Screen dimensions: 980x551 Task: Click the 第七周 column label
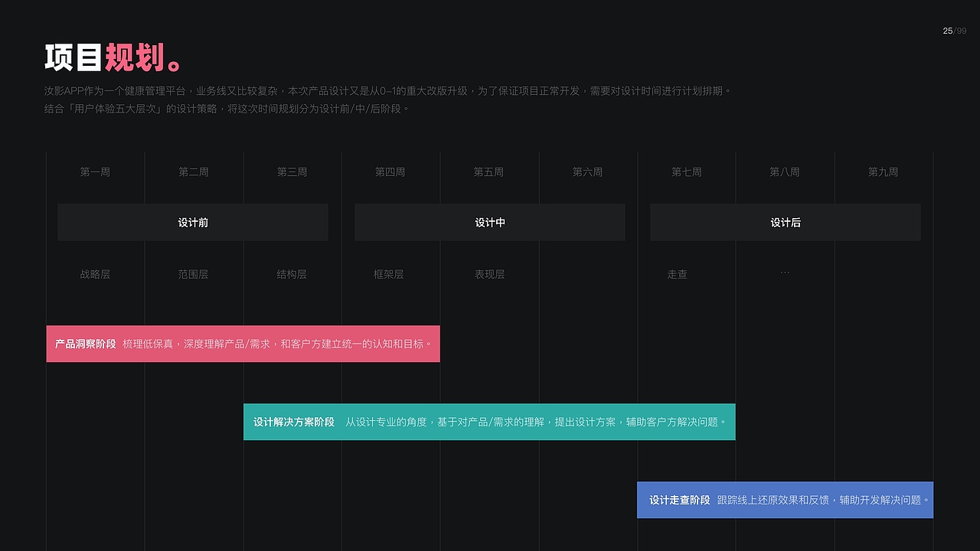pos(686,171)
